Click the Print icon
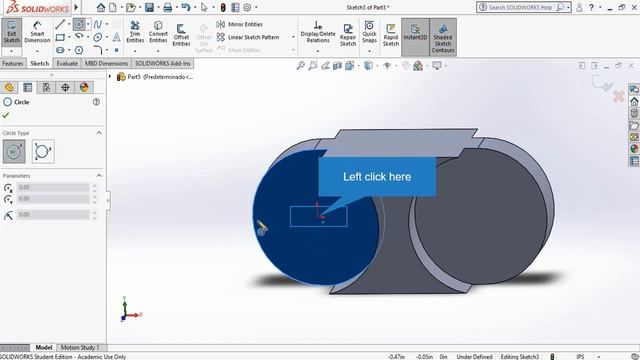Image resolution: width=640 pixels, height=360 pixels. click(x=167, y=7)
